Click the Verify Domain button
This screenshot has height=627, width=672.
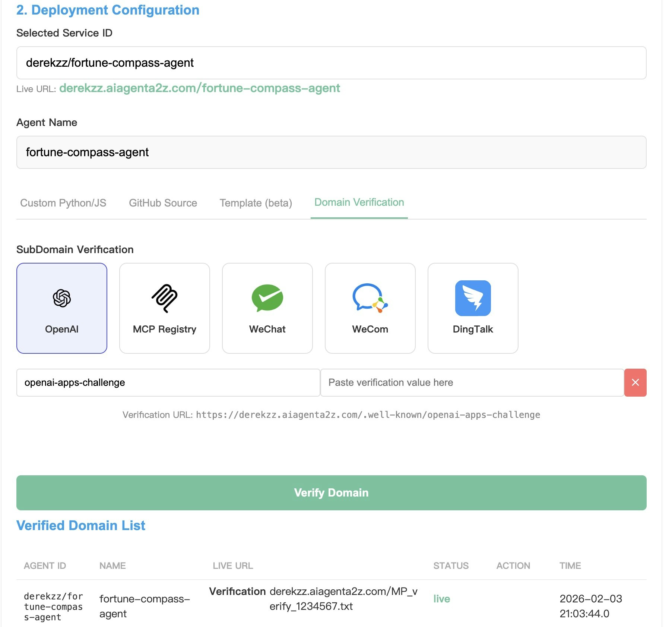[x=332, y=492]
